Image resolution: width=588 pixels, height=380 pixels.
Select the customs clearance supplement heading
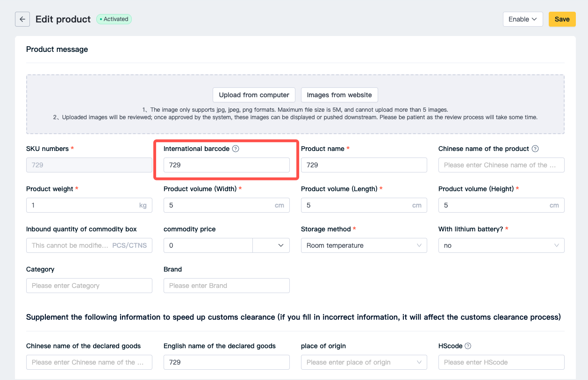[x=294, y=317]
